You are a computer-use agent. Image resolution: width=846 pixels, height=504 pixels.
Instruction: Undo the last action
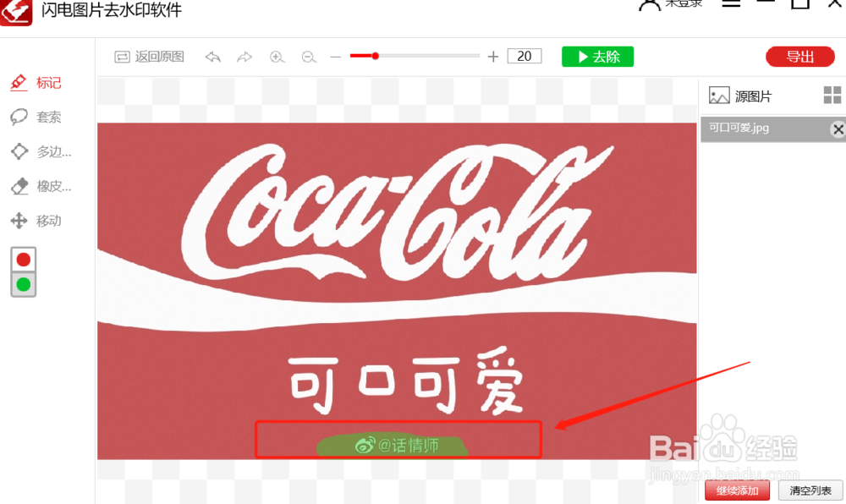point(212,57)
